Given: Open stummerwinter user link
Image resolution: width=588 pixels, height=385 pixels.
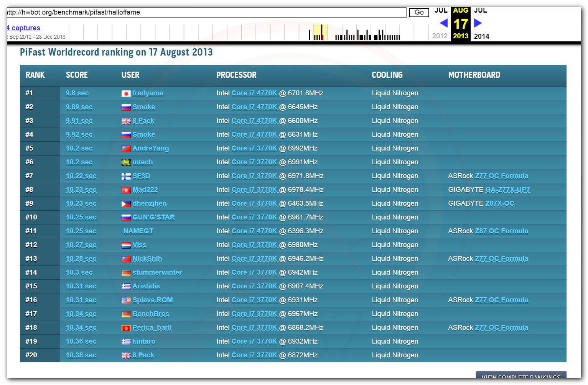Looking at the screenshot, I should [157, 272].
